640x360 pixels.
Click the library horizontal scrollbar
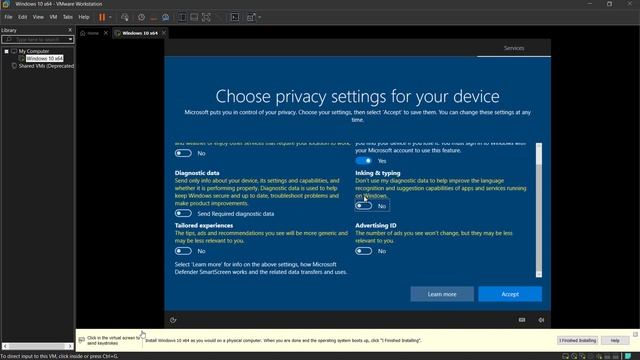(37, 346)
